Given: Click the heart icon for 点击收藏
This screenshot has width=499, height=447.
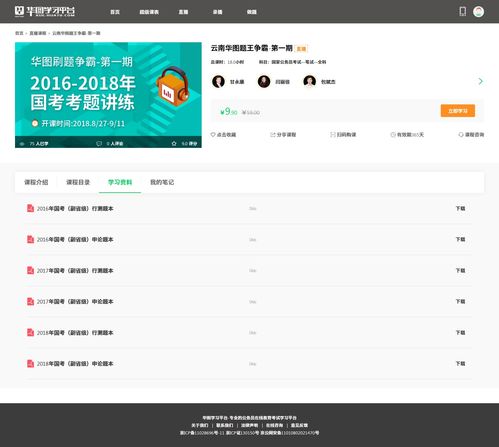Looking at the screenshot, I should 213,135.
